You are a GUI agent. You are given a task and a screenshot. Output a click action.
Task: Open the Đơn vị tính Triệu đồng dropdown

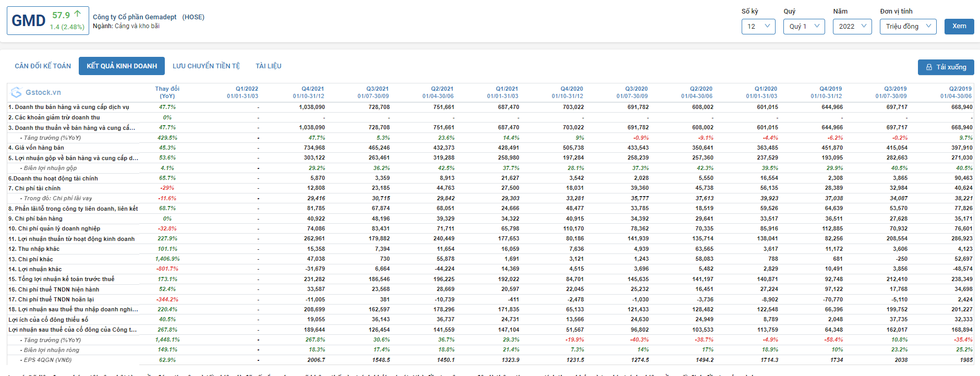click(908, 27)
